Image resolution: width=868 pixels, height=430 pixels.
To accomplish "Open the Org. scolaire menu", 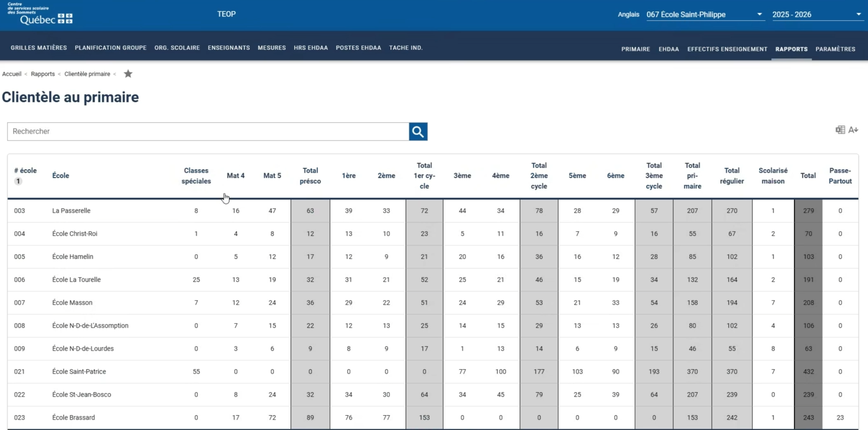I will pyautogui.click(x=177, y=48).
